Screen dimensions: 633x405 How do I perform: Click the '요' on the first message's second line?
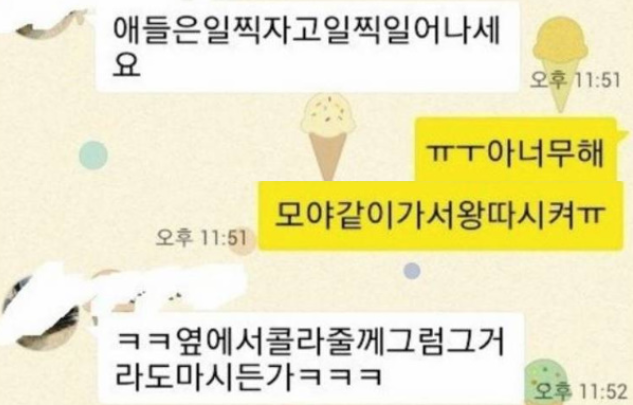(x=126, y=65)
